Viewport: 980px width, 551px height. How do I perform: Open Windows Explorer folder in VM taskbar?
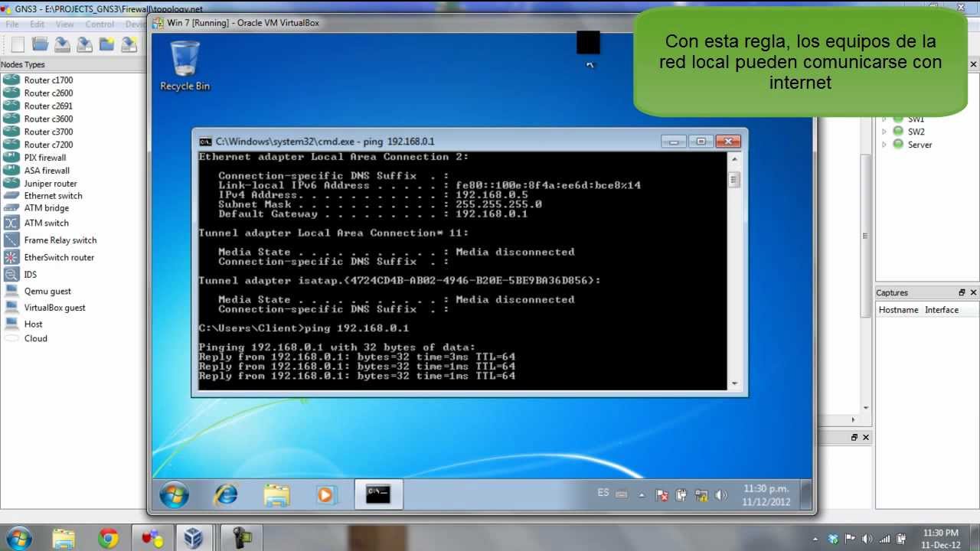pos(276,495)
